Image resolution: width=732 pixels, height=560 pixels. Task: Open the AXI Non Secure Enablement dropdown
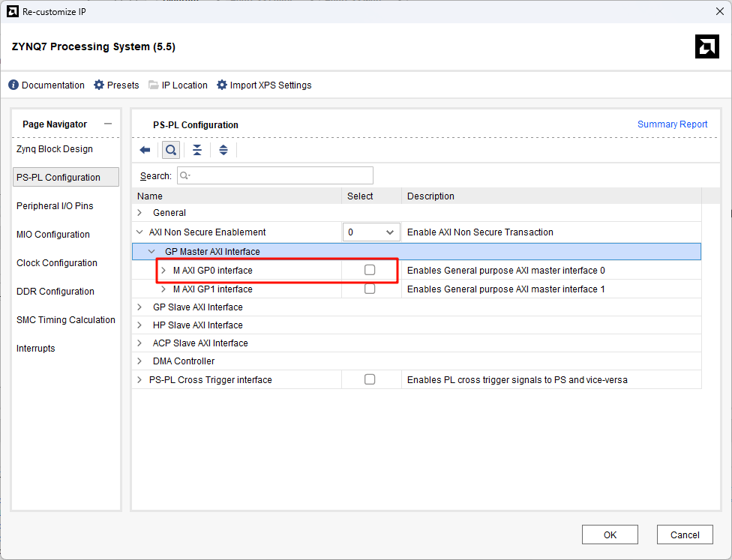click(371, 232)
